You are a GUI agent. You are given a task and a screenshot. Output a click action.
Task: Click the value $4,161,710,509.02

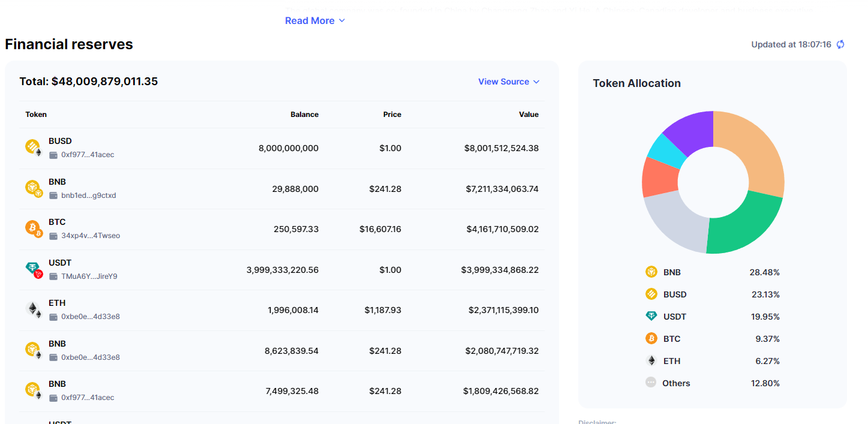pos(503,229)
